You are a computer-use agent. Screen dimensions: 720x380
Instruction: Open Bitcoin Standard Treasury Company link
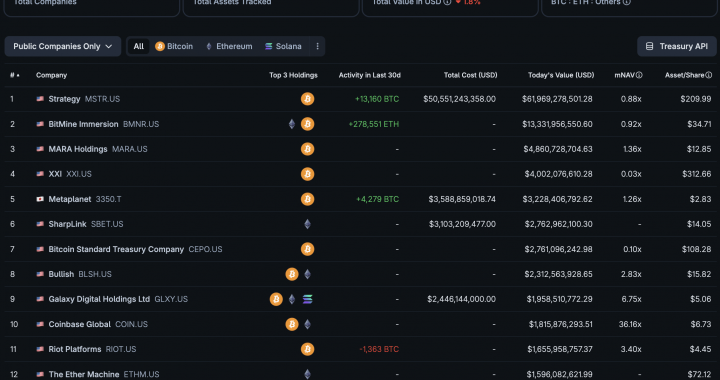135,249
